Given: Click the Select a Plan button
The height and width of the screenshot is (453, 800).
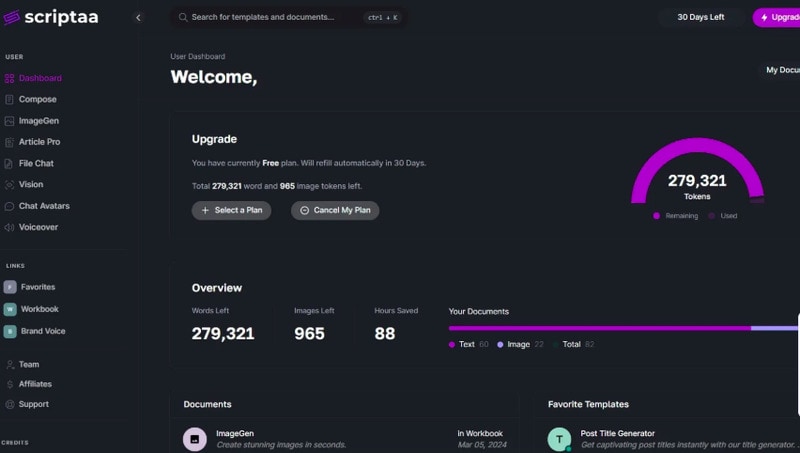Looking at the screenshot, I should pyautogui.click(x=231, y=210).
